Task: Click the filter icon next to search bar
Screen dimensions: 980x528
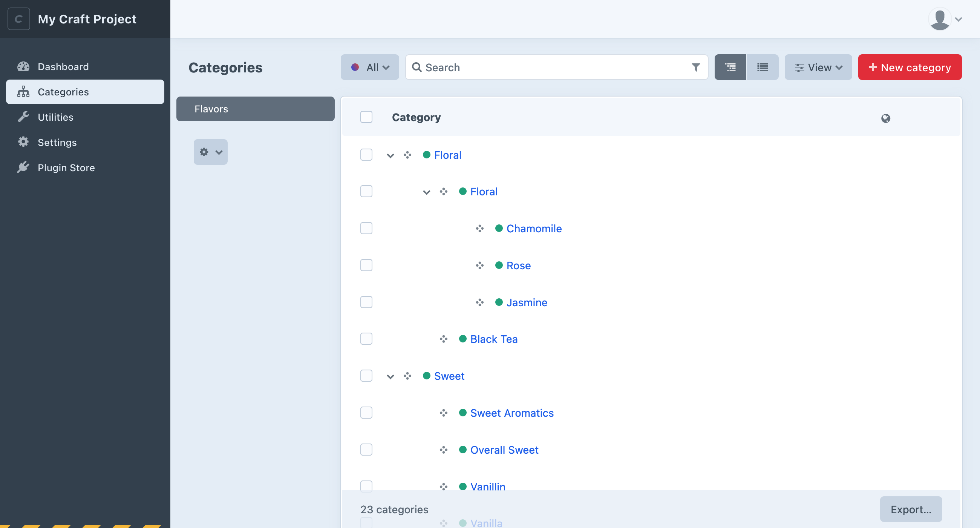Action: coord(696,67)
